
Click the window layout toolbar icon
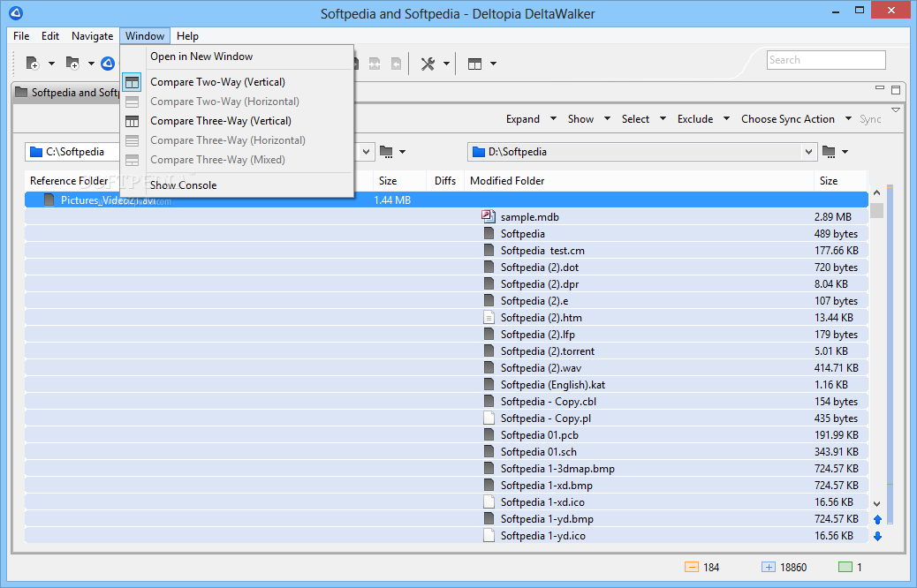pos(475,64)
